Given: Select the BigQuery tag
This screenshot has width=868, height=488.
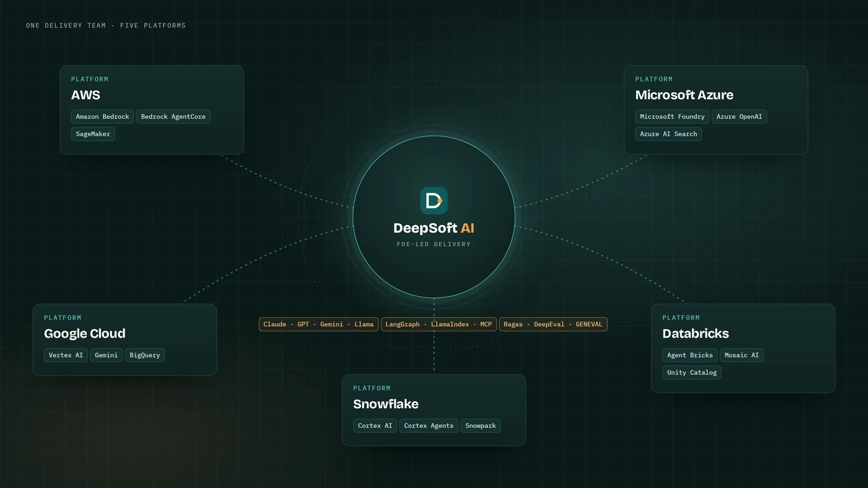Looking at the screenshot, I should pyautogui.click(x=145, y=355).
